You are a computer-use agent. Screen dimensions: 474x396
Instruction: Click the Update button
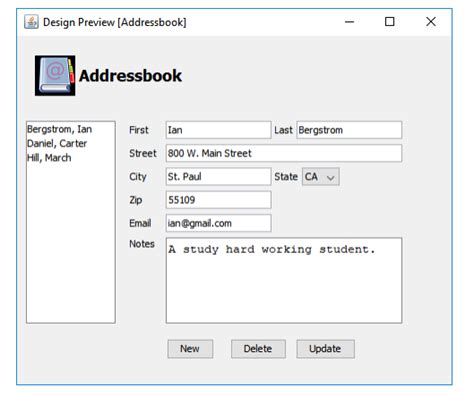325,349
